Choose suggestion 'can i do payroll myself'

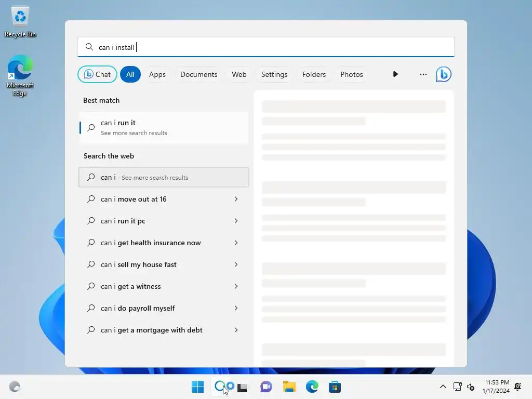tap(164, 308)
